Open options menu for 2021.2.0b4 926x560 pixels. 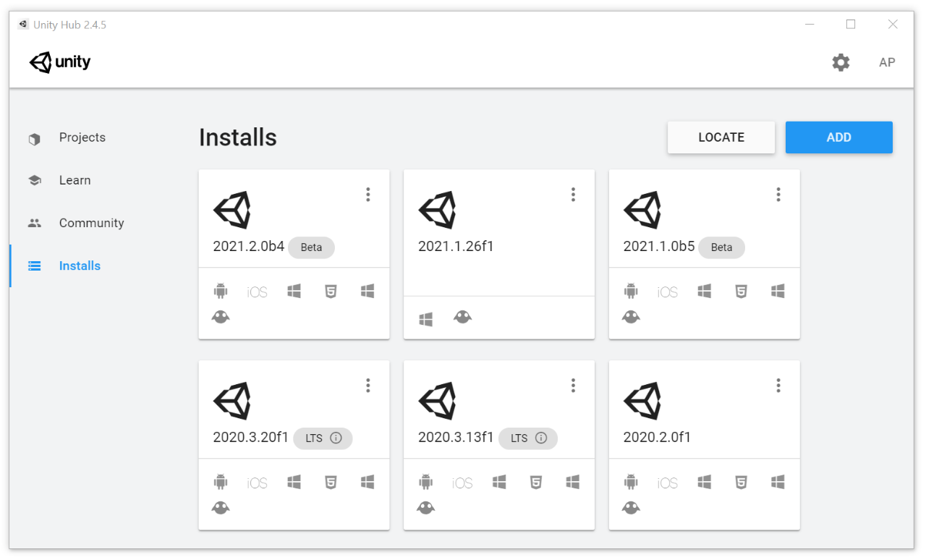368,194
